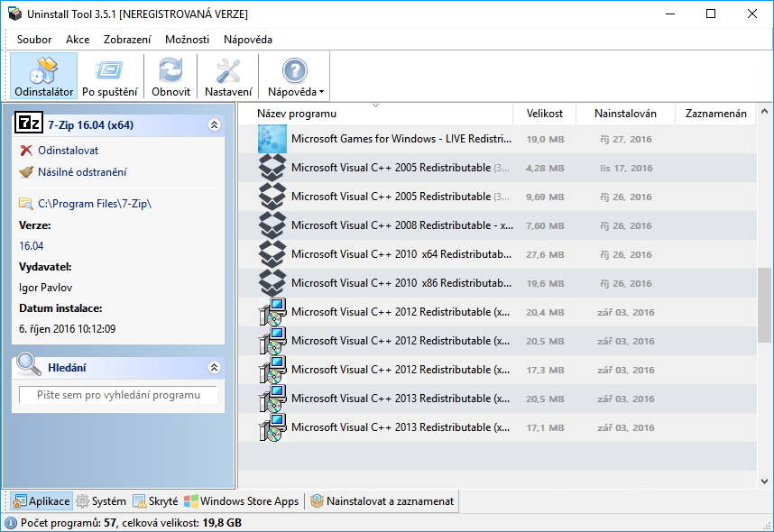
Task: Sort by the Velikost column header
Action: click(x=545, y=114)
